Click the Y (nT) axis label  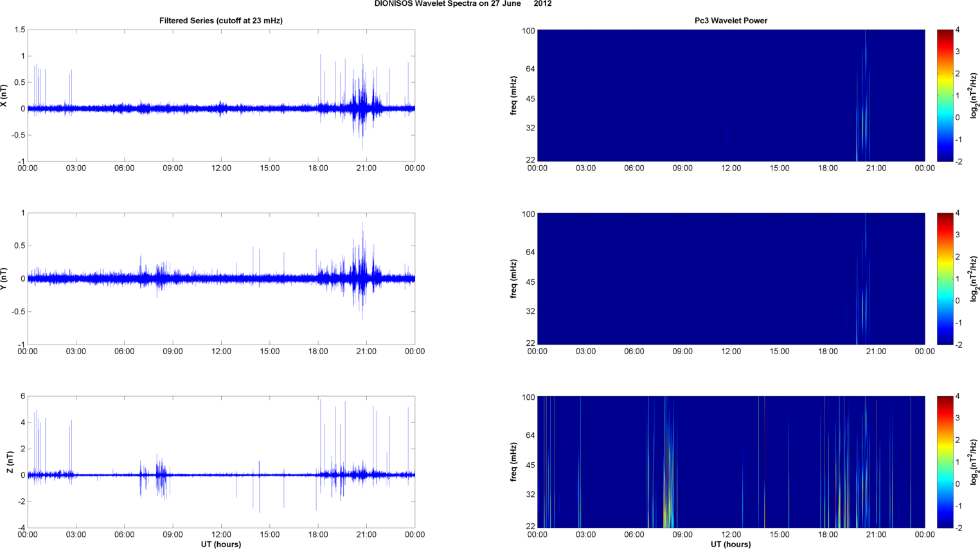point(4,279)
